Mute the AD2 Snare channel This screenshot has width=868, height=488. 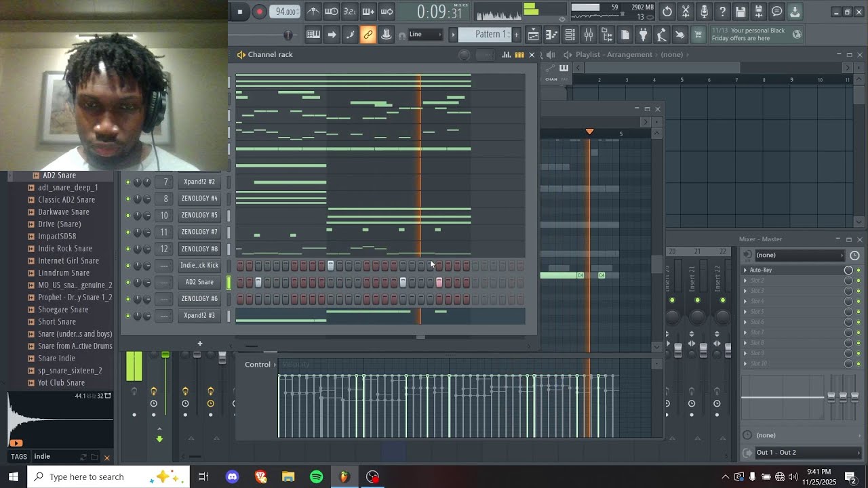127,282
